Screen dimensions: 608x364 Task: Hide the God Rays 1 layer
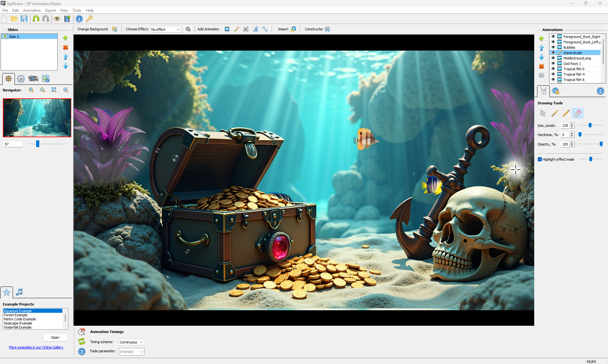pyautogui.click(x=553, y=64)
